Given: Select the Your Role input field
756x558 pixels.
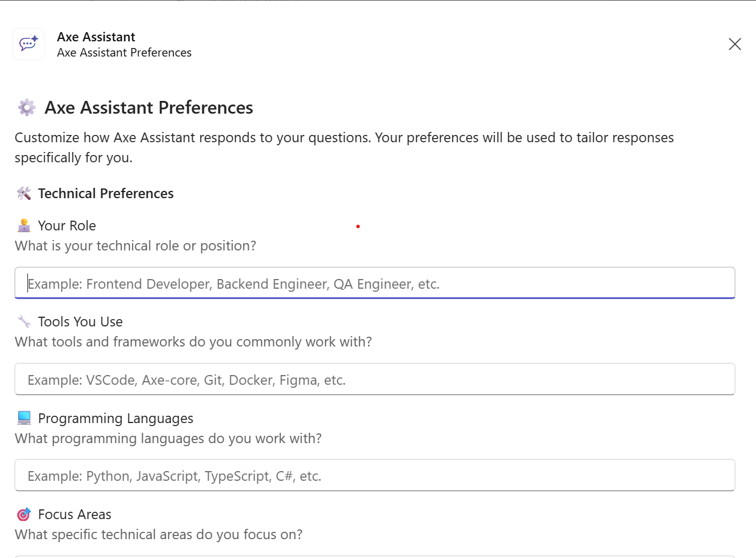Looking at the screenshot, I should click(374, 283).
